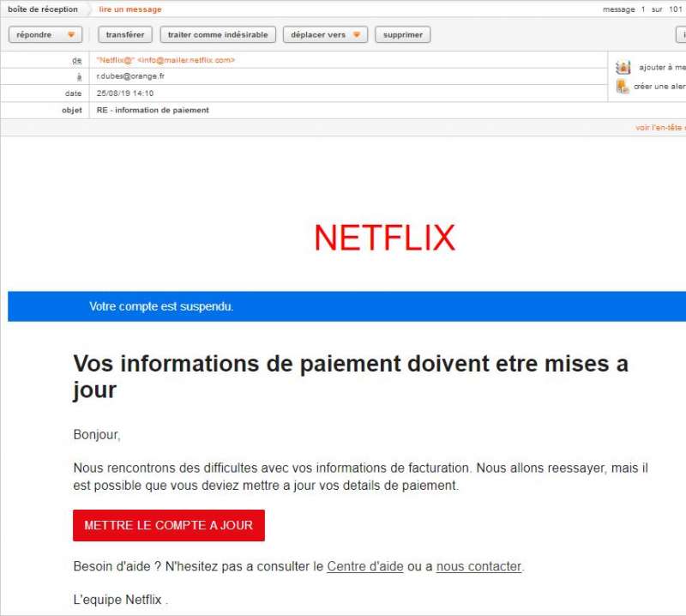This screenshot has width=686, height=616.
Task: Open the boîte de réception tab
Action: coord(43,9)
